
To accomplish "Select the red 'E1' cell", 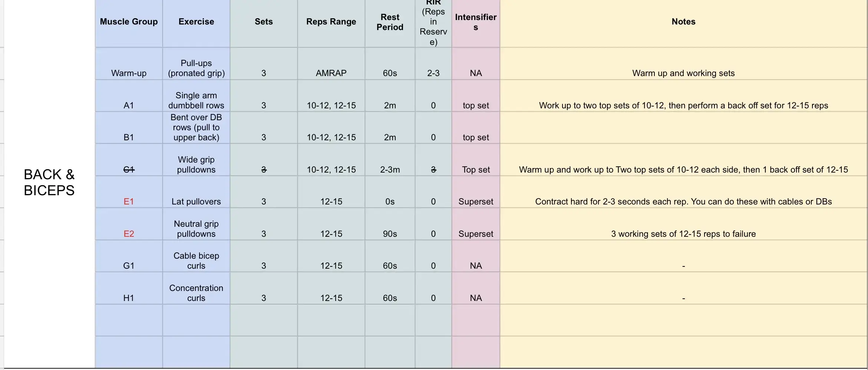I will tap(129, 202).
